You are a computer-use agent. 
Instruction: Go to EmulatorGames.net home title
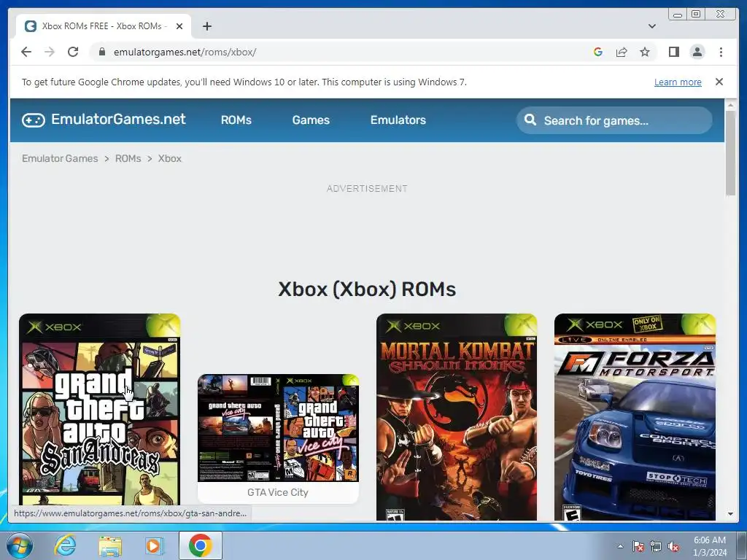(x=118, y=119)
